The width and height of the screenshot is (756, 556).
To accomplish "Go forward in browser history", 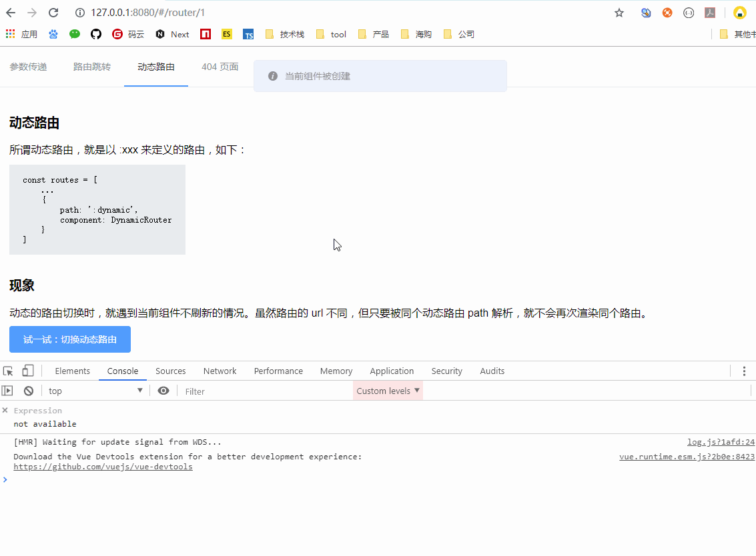I will tap(32, 13).
